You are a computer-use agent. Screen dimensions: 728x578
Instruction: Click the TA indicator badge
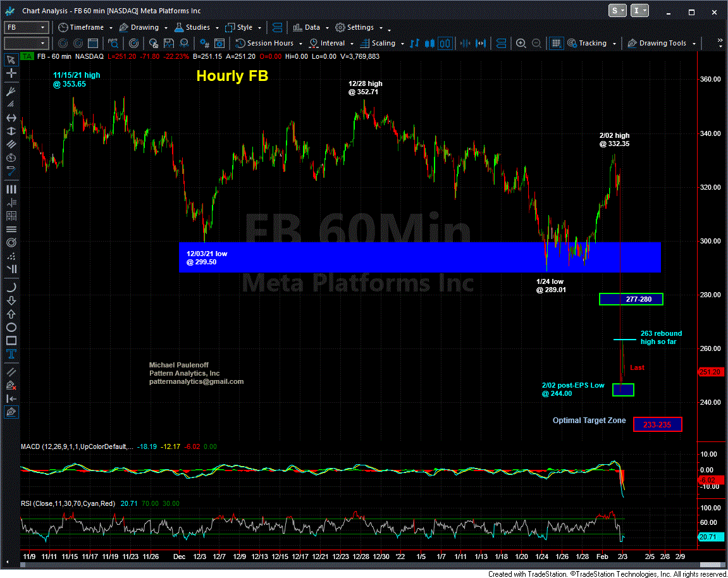pos(27,57)
